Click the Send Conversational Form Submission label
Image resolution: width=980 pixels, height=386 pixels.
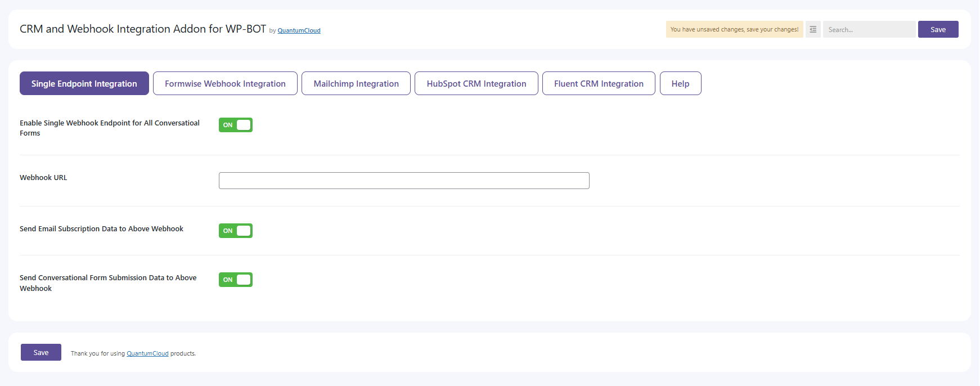pos(108,283)
